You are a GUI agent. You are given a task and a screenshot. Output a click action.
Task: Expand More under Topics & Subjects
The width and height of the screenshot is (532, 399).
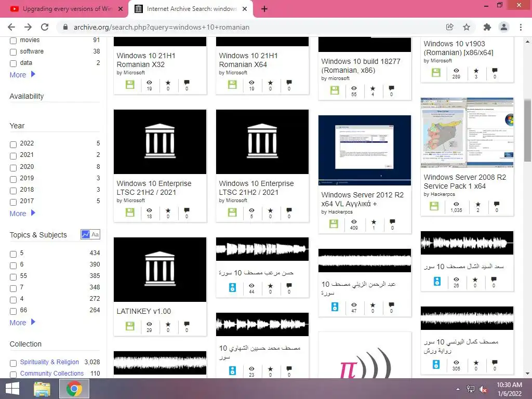[x=22, y=322]
